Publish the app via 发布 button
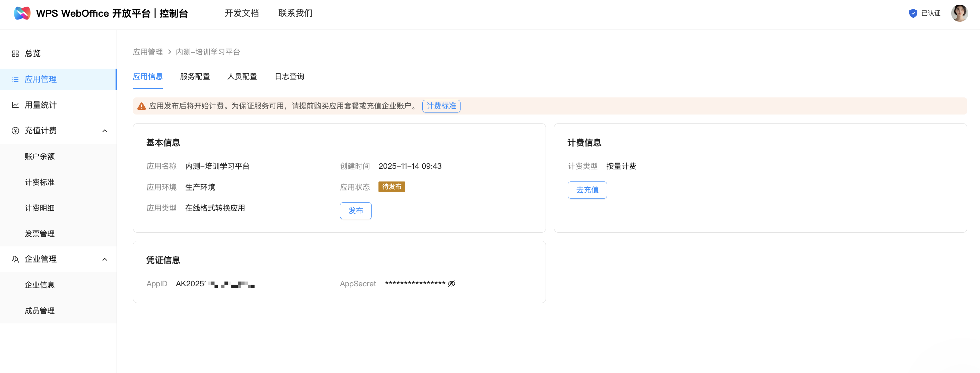This screenshot has height=373, width=980. (355, 211)
